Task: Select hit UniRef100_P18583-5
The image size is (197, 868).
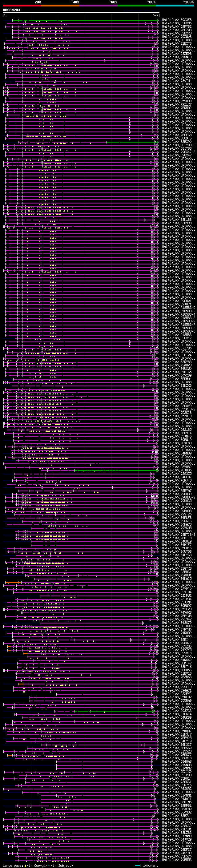Action: pyautogui.click(x=179, y=308)
